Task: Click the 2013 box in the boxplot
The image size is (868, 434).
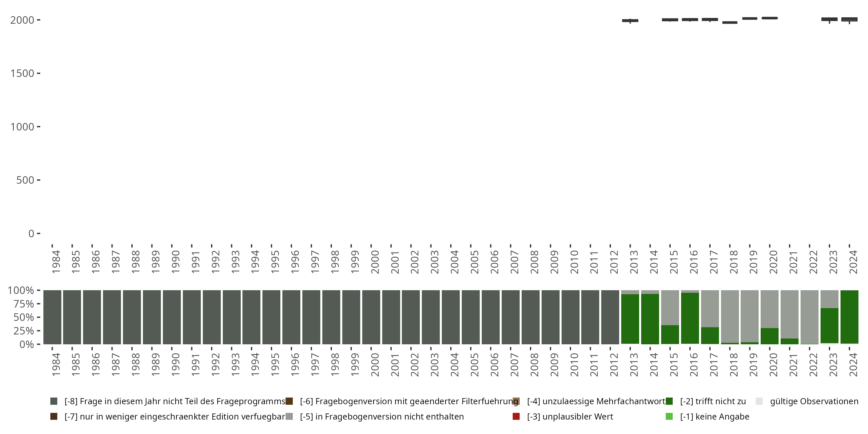Action: pyautogui.click(x=630, y=21)
